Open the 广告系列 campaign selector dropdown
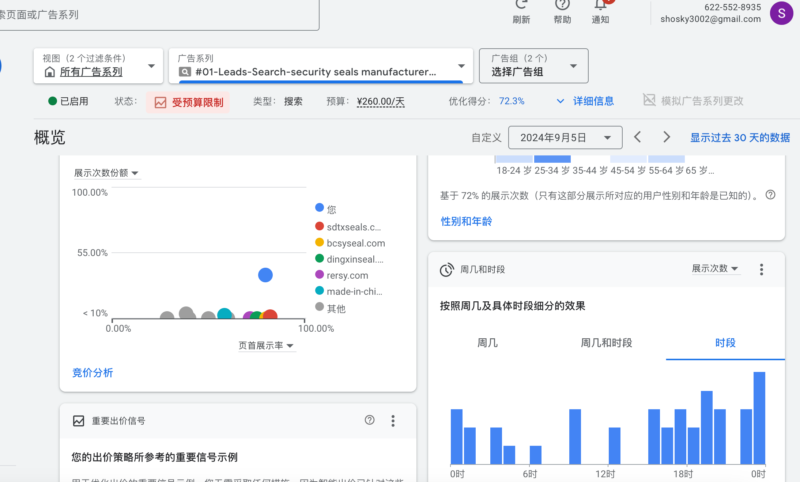 [321, 66]
